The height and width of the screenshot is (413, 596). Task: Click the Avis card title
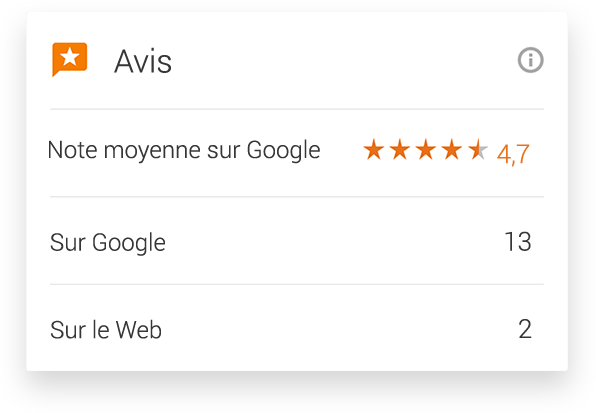pos(143,61)
